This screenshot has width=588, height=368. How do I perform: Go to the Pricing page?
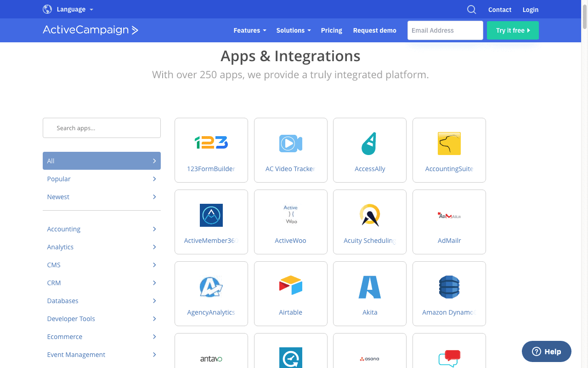pyautogui.click(x=332, y=30)
